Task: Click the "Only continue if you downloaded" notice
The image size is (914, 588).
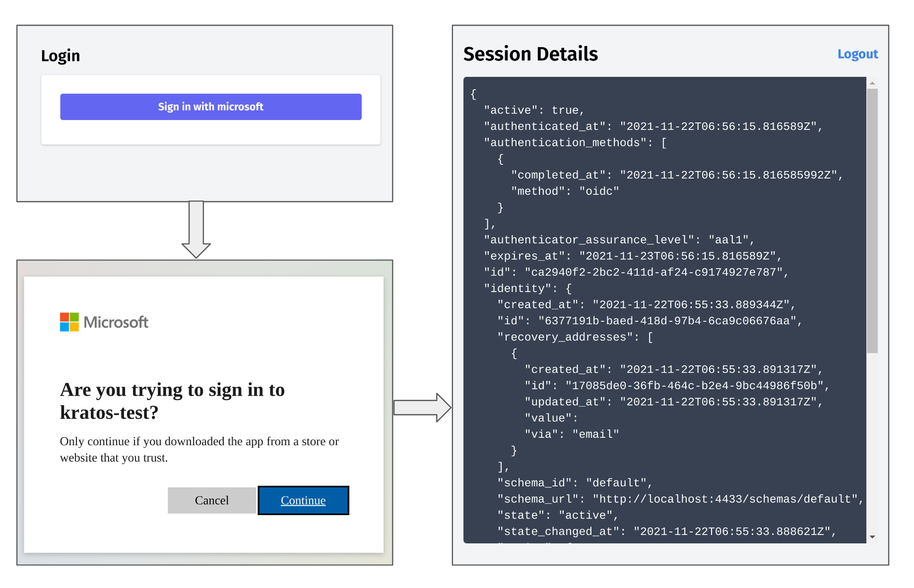Action: coord(199,449)
